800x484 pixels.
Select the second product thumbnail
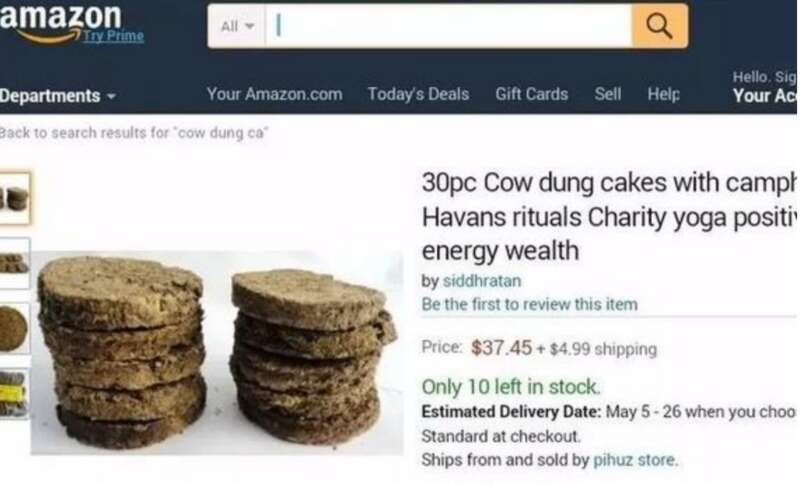point(15,263)
